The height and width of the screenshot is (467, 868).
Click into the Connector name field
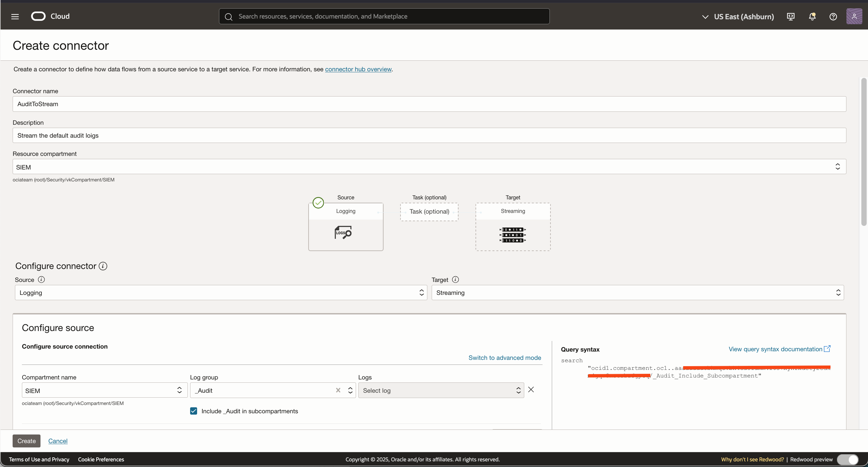click(429, 104)
